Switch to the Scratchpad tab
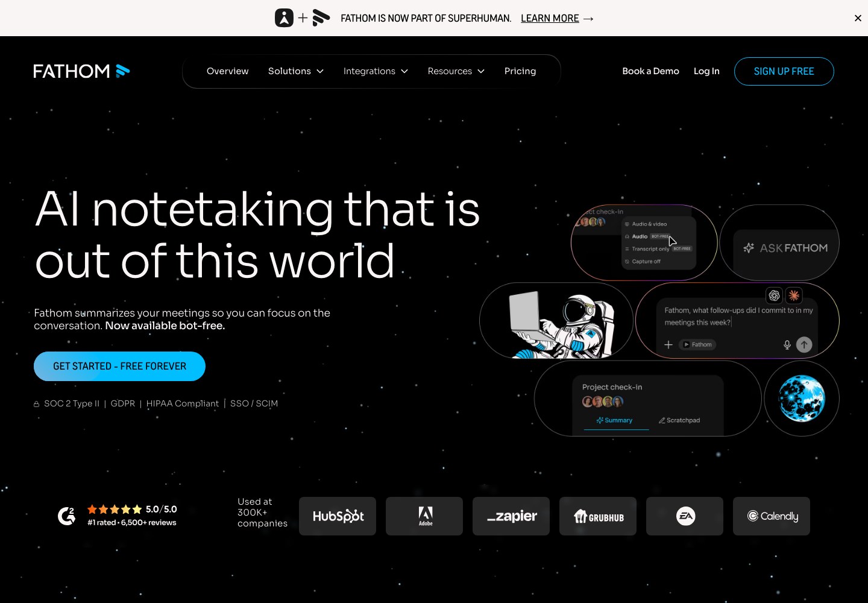Image resolution: width=868 pixels, height=603 pixels. pos(679,420)
